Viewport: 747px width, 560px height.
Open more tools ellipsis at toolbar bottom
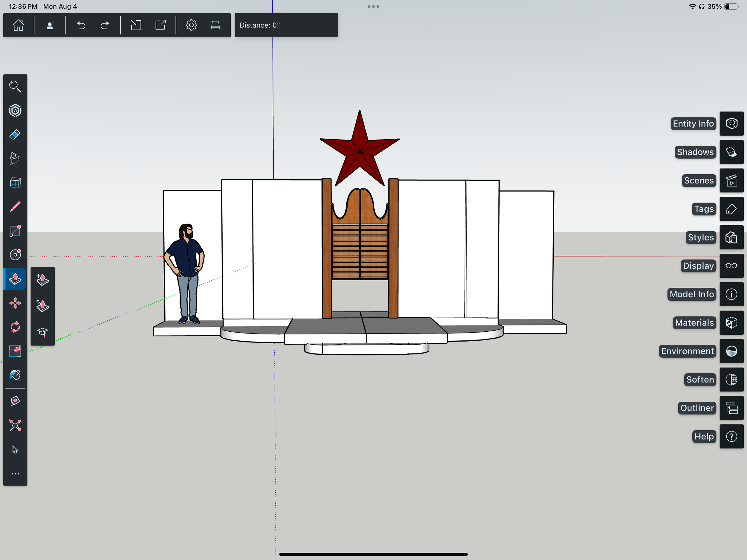(15, 474)
